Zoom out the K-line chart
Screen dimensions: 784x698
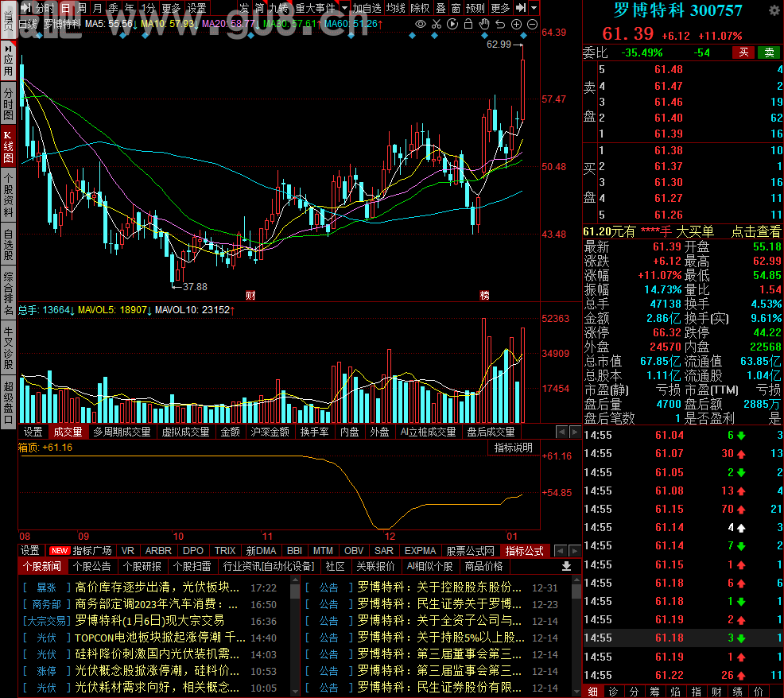pos(533,24)
